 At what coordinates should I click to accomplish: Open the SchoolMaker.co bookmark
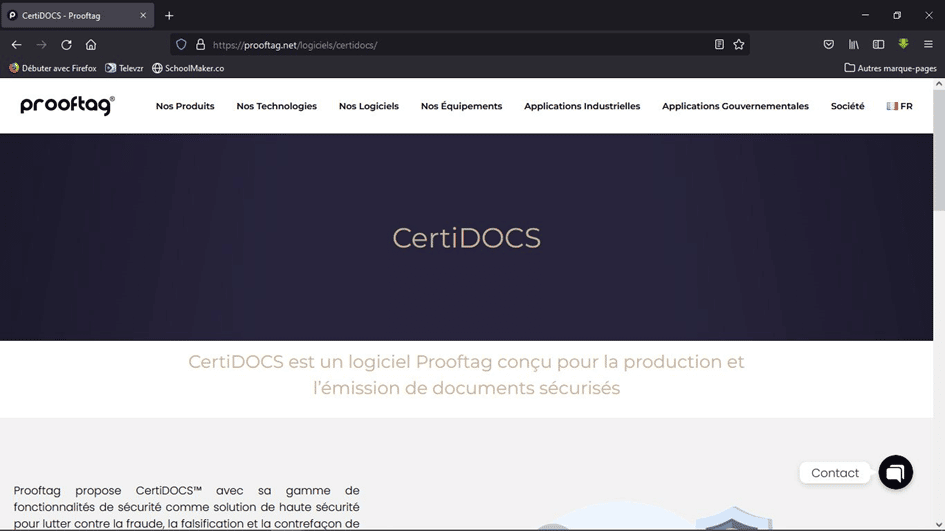[188, 68]
